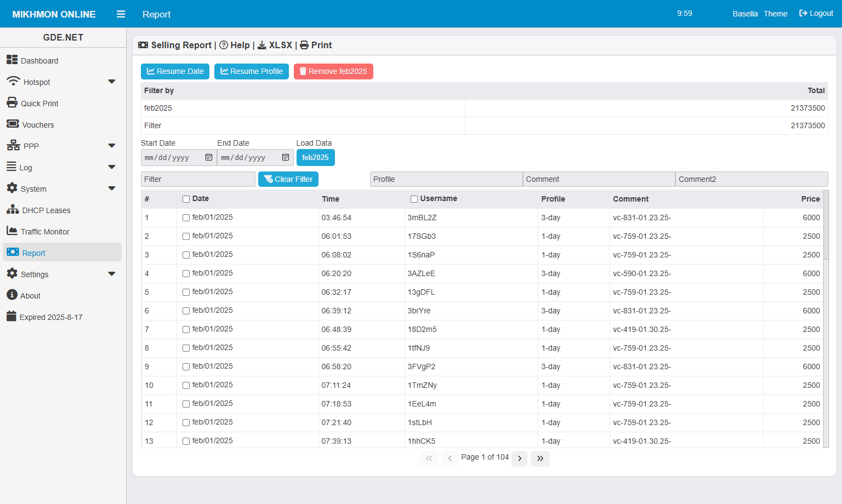This screenshot has width=842, height=504.
Task: Open the Start Date calendar picker icon
Action: pos(209,158)
